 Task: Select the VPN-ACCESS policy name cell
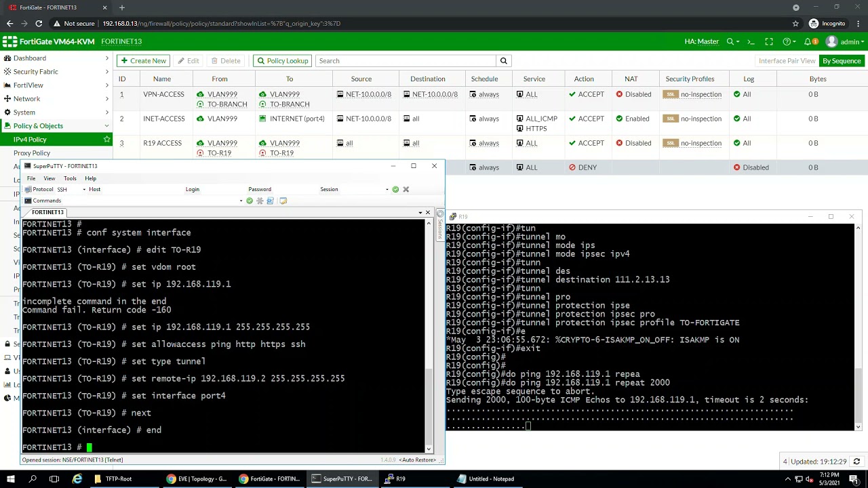click(163, 94)
